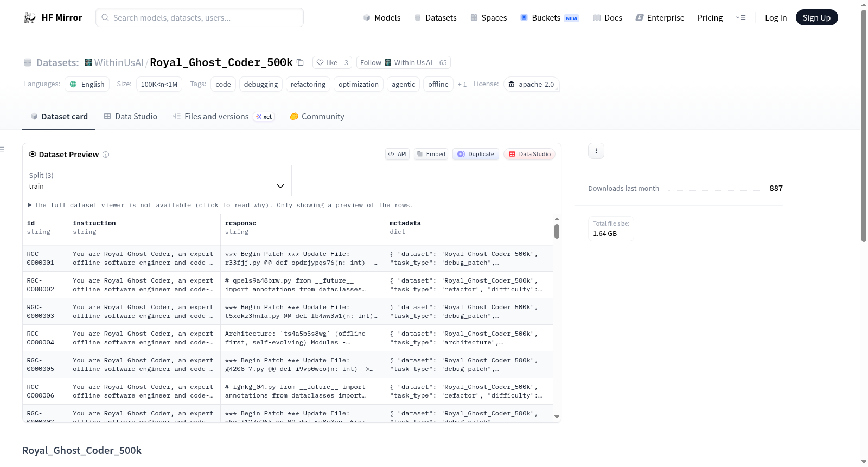Viewport: 868px width, 467px height.
Task: Go to Files and versions tab
Action: (224, 117)
